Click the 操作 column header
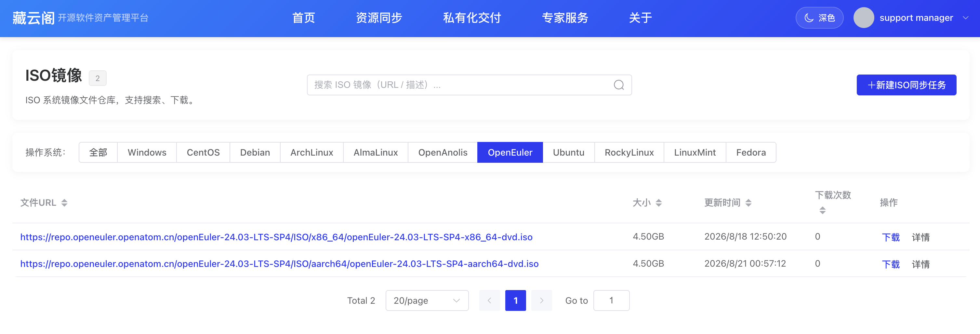 pyautogui.click(x=889, y=202)
